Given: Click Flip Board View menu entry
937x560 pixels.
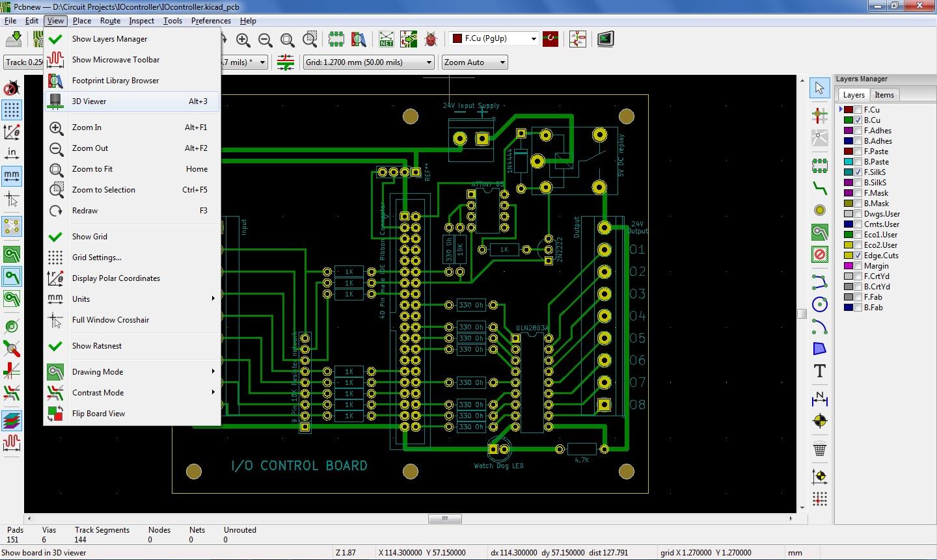Looking at the screenshot, I should (x=132, y=414).
